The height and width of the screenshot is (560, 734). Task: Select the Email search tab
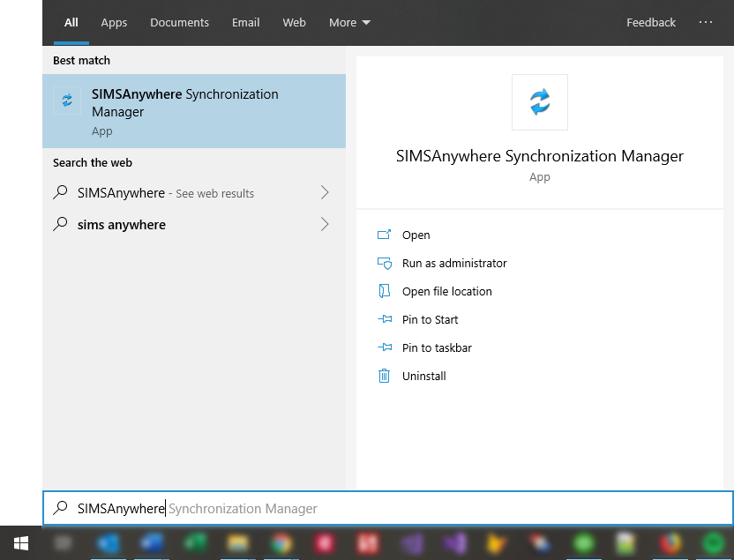(246, 22)
